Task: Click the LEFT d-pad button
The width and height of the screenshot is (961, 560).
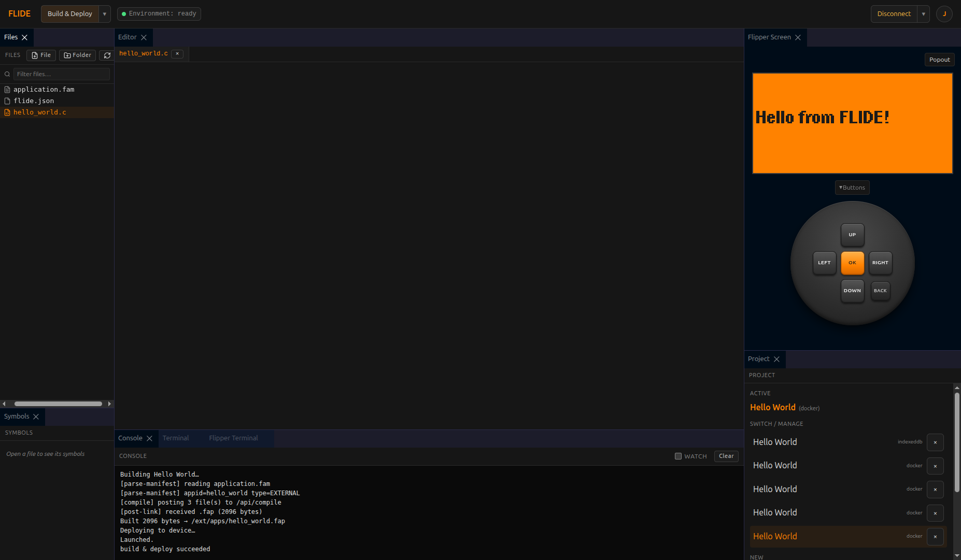Action: coord(824,263)
